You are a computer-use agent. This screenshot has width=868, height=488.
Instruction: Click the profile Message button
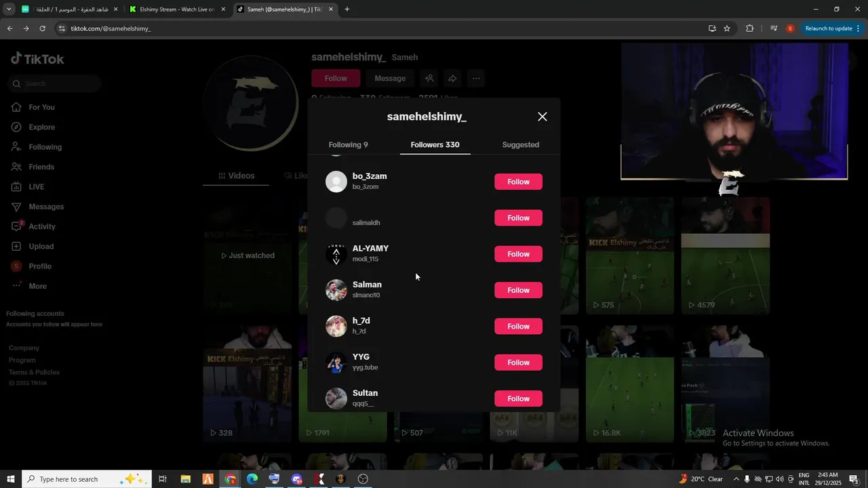(x=390, y=79)
